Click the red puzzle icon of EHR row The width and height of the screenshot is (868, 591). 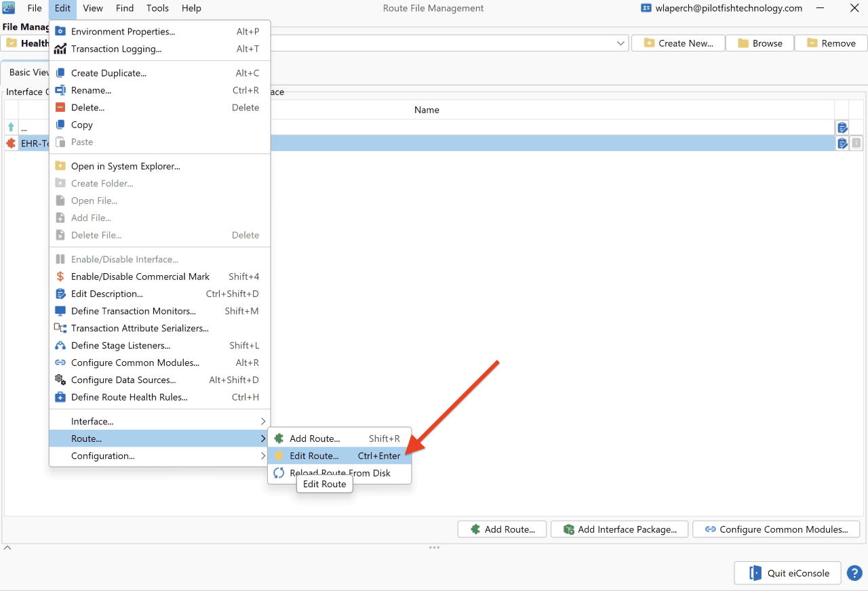pos(11,143)
